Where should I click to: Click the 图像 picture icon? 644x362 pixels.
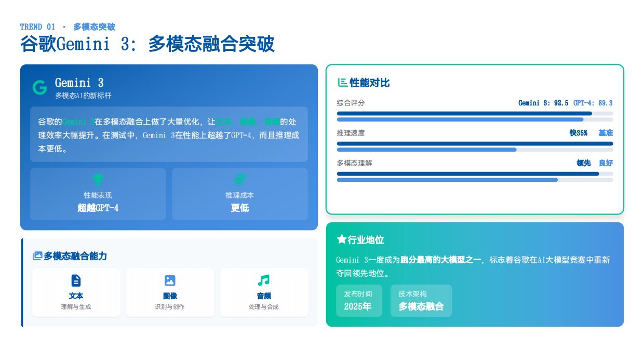point(170,281)
